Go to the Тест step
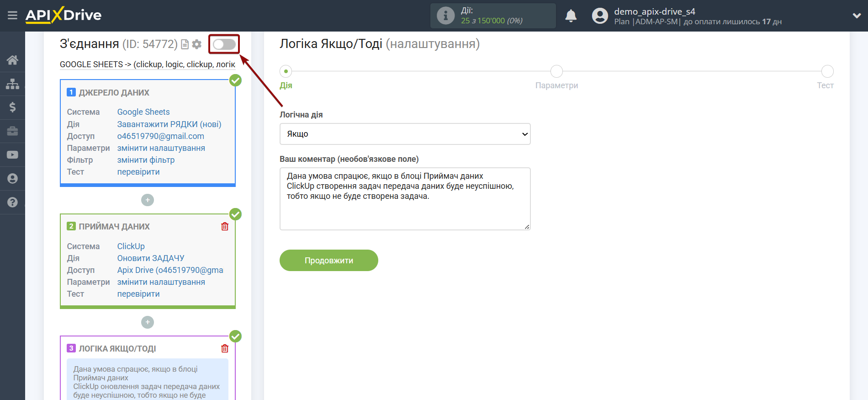Viewport: 868px width, 400px height. [827, 71]
